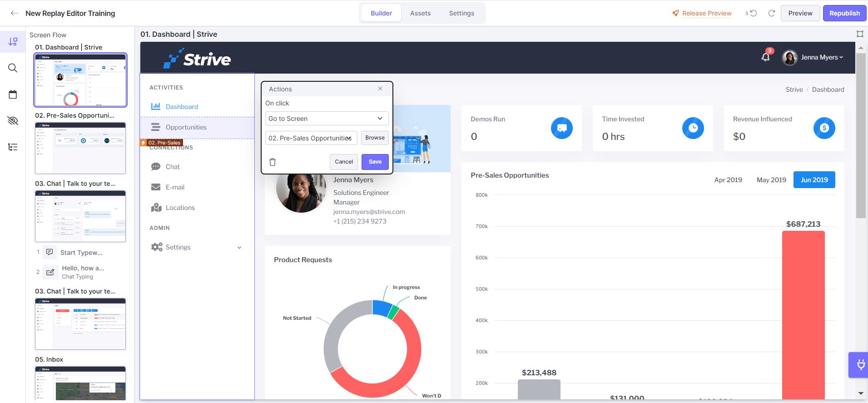The image size is (868, 403).
Task: Click the redo icon in top bar
Action: pyautogui.click(x=771, y=13)
